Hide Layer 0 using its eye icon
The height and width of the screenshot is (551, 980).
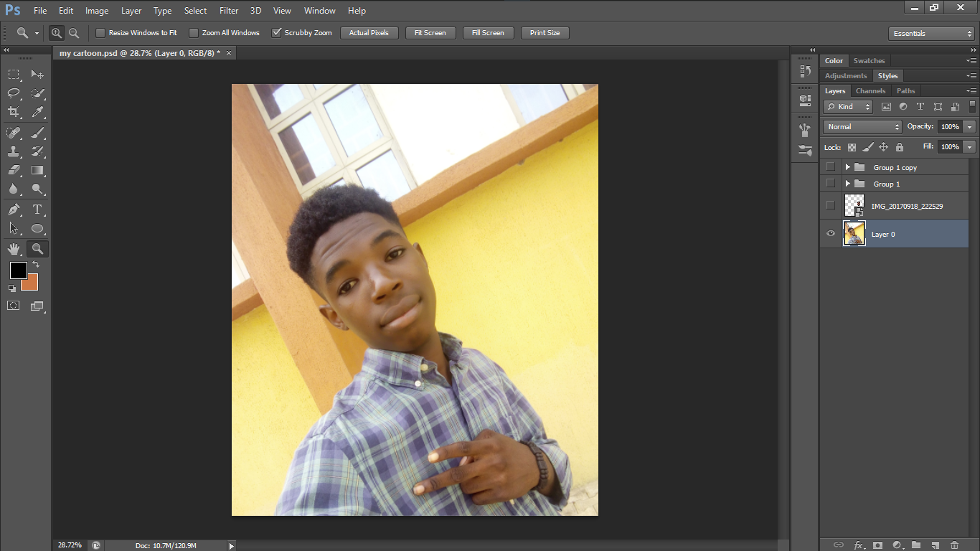831,234
